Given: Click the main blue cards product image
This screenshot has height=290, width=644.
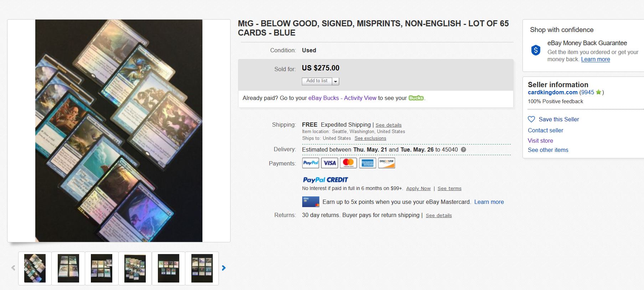Looking at the screenshot, I should pos(119,131).
